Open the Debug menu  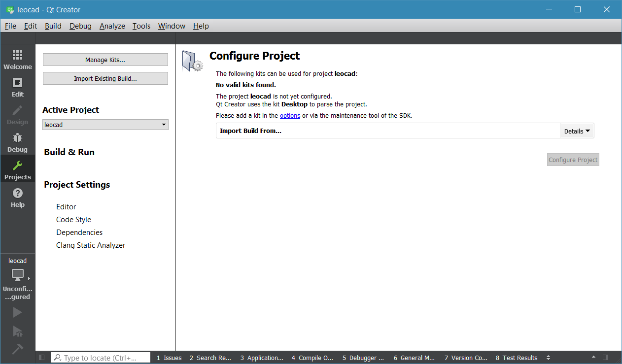point(80,26)
